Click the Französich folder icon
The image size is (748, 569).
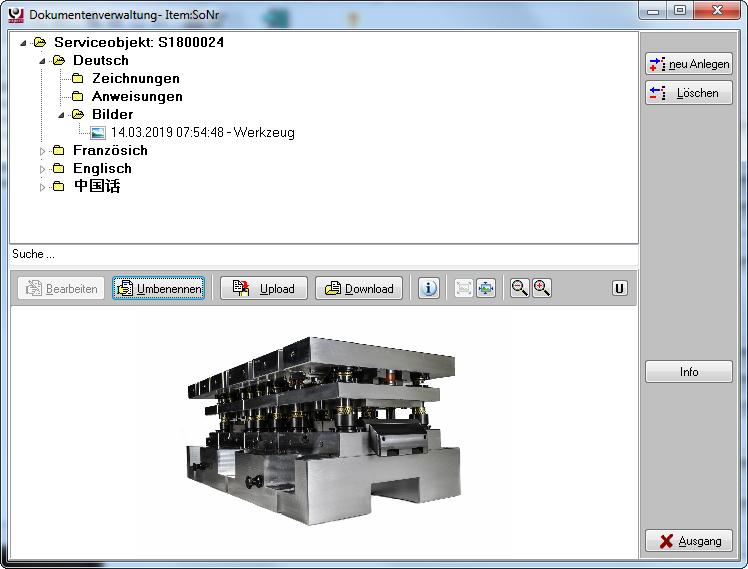tap(59, 151)
